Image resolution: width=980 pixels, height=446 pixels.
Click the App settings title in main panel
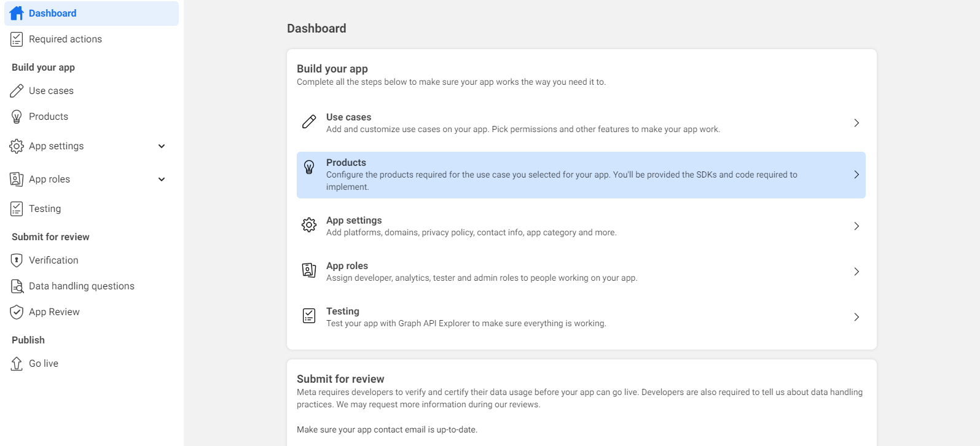[354, 221]
